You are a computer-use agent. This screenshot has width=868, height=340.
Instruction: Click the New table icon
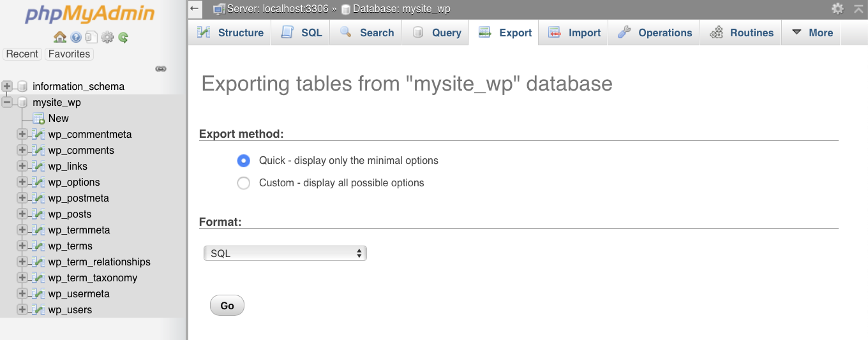(38, 119)
